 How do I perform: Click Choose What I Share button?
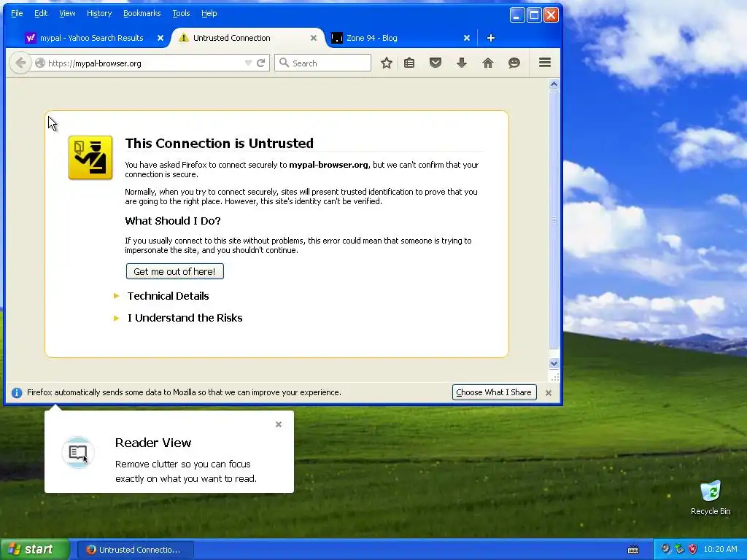pos(494,392)
